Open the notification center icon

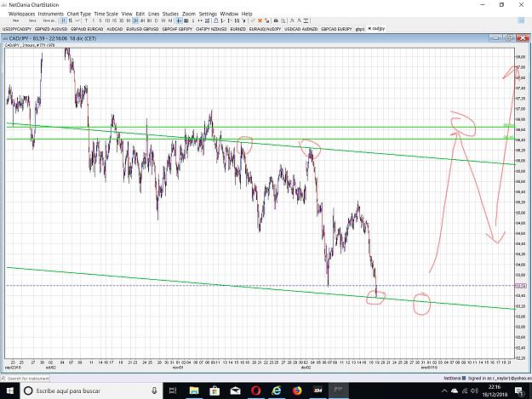click(518, 391)
